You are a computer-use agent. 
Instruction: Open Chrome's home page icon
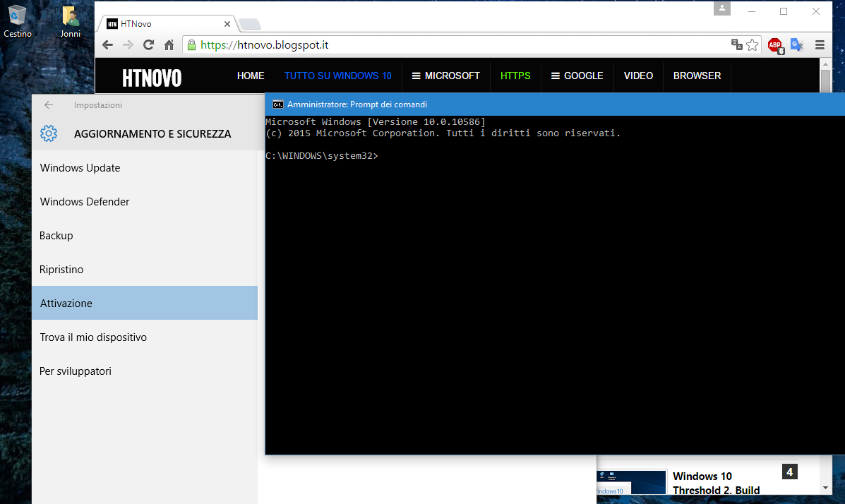pos(169,44)
